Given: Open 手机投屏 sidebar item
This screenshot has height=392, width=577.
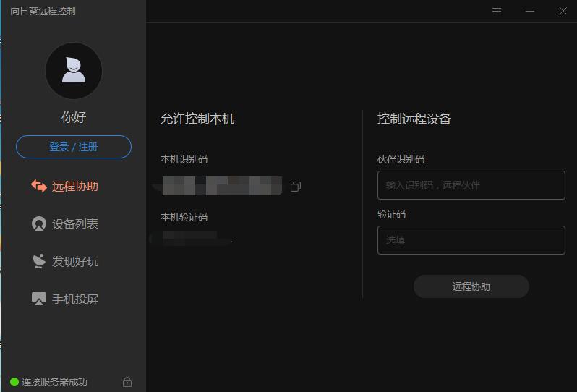Looking at the screenshot, I should [65, 299].
